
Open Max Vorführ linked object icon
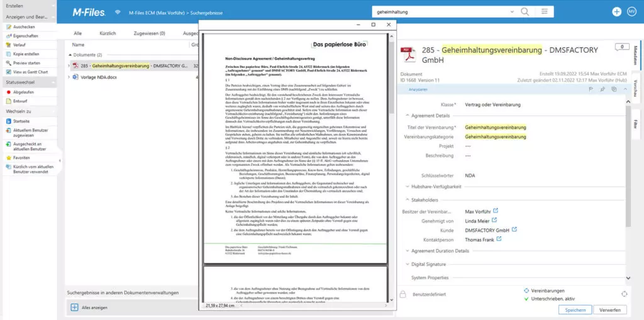496,211
